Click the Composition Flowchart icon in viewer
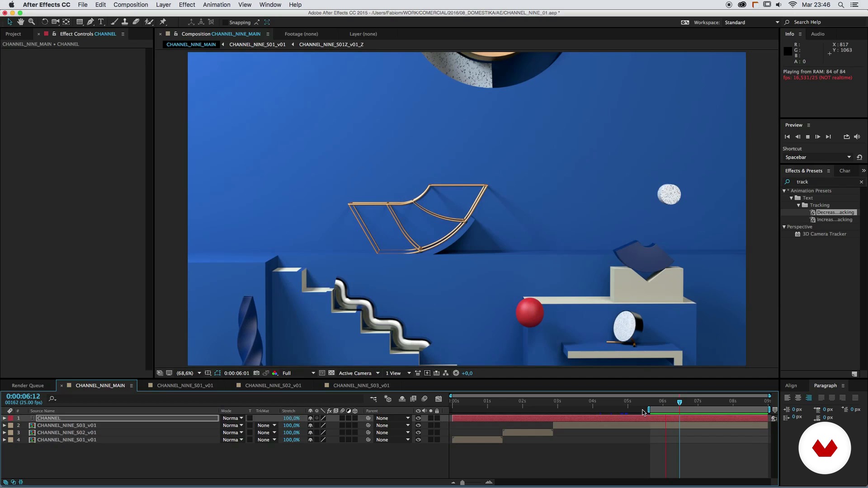The width and height of the screenshot is (868, 488). [x=446, y=373]
